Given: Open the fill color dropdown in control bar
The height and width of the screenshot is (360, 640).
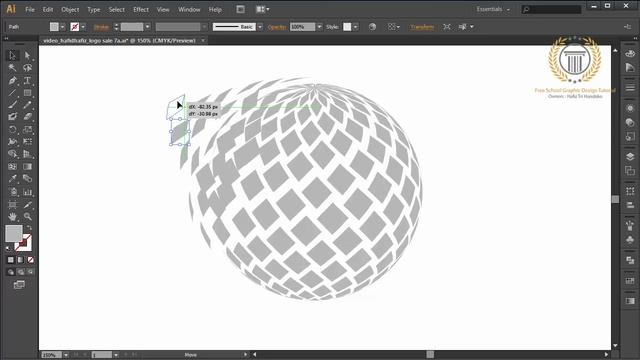Looking at the screenshot, I should pyautogui.click(x=62, y=27).
